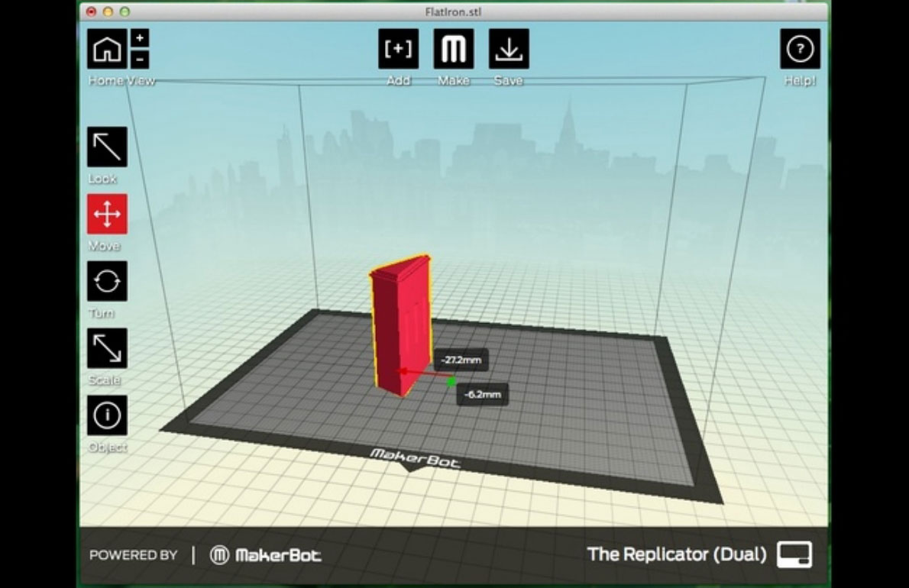
Task: Click the MakerBot logo in footer
Action: (x=266, y=555)
